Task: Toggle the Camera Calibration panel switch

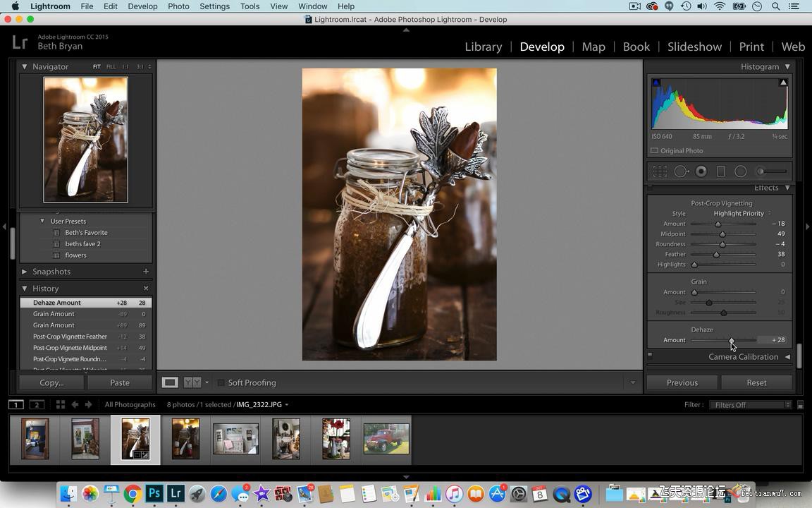Action: 650,356
